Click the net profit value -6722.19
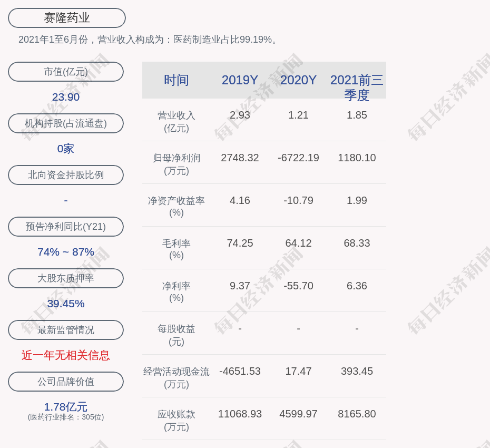The height and width of the screenshot is (448, 490). point(298,158)
